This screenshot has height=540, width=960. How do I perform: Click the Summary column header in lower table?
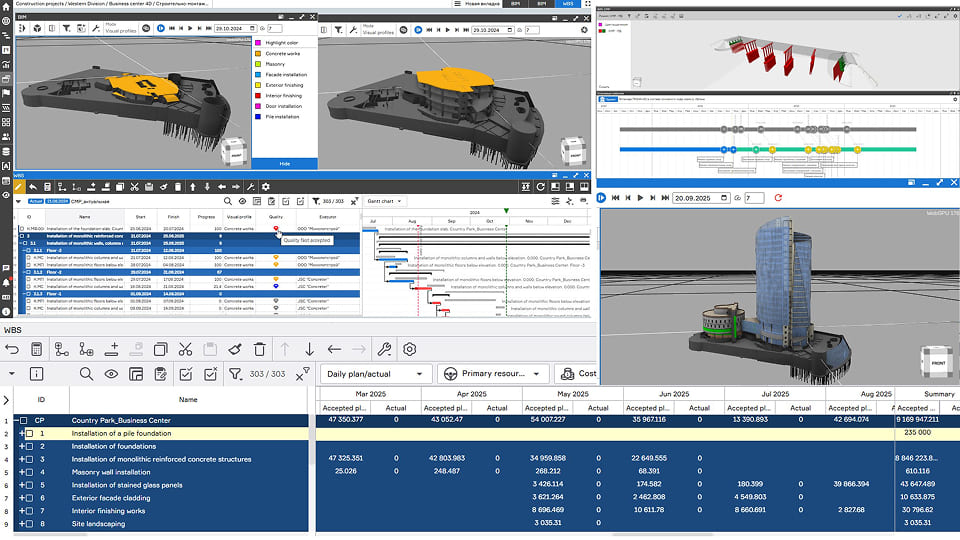(x=939, y=394)
